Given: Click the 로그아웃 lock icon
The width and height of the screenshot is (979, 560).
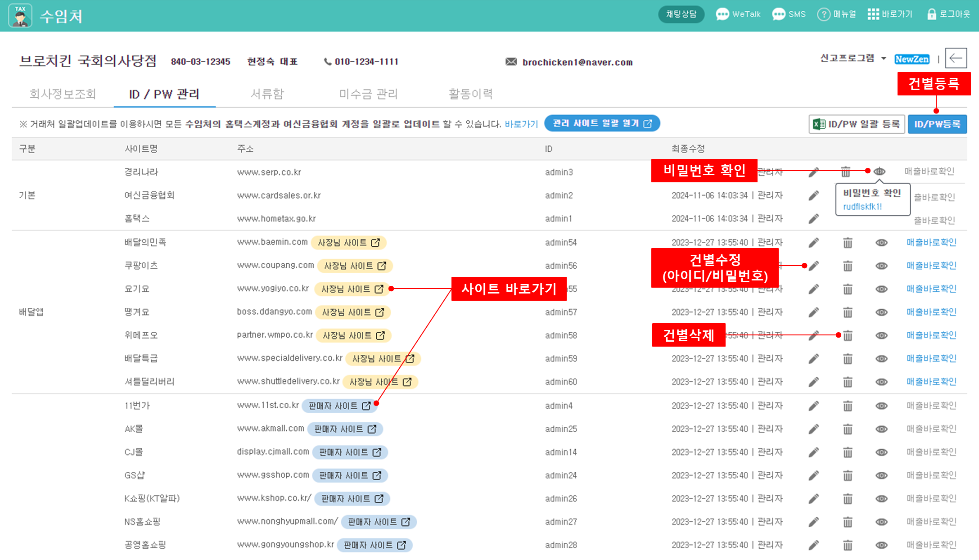Looking at the screenshot, I should (x=931, y=14).
